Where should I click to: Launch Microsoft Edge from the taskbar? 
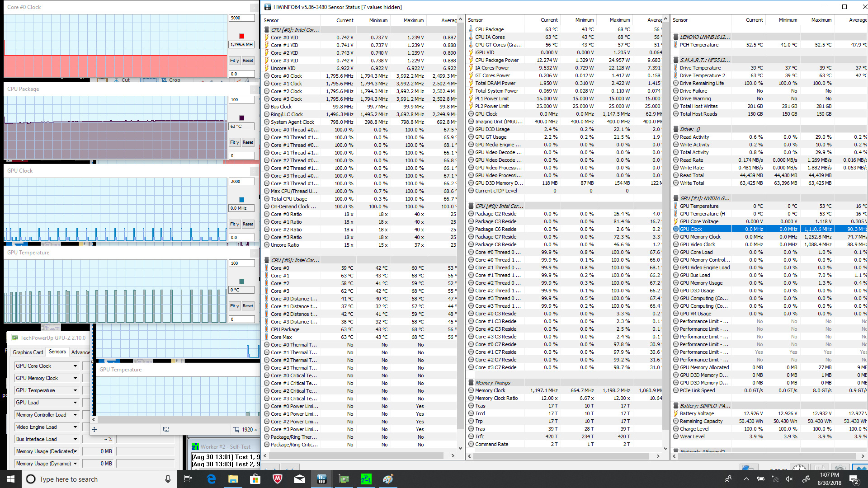coord(211,479)
